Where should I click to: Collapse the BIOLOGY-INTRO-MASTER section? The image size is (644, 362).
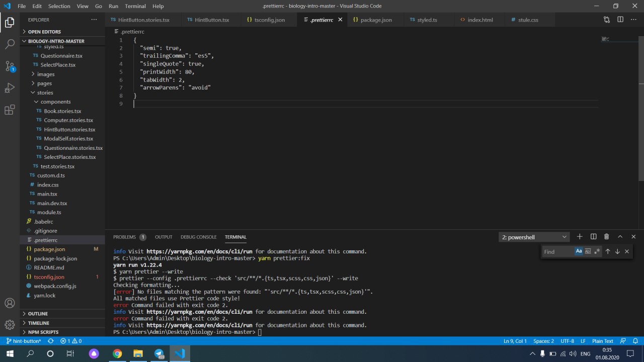click(x=62, y=41)
